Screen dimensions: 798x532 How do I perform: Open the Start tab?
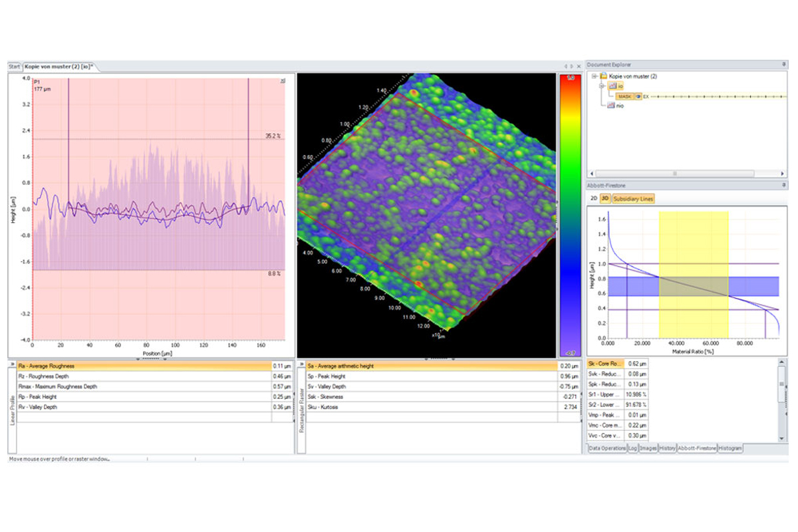point(14,66)
